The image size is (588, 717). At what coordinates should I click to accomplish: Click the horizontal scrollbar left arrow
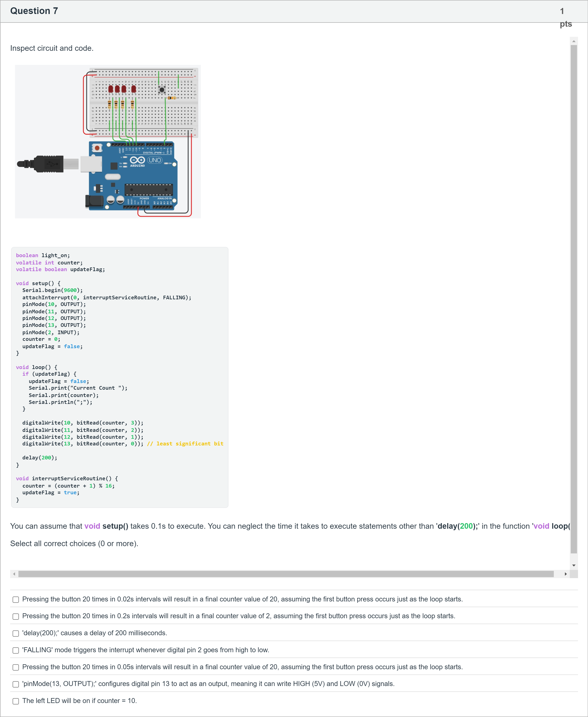(x=14, y=574)
